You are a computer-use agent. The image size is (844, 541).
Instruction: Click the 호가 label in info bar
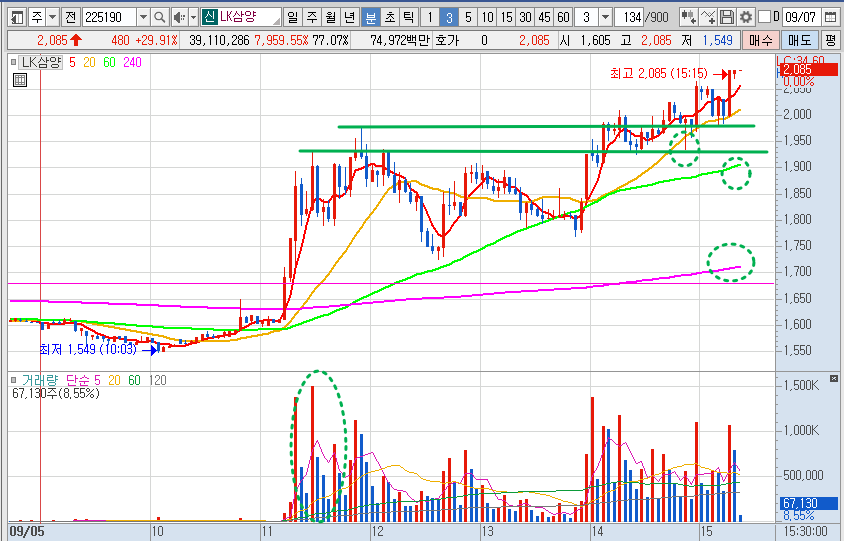[447, 40]
